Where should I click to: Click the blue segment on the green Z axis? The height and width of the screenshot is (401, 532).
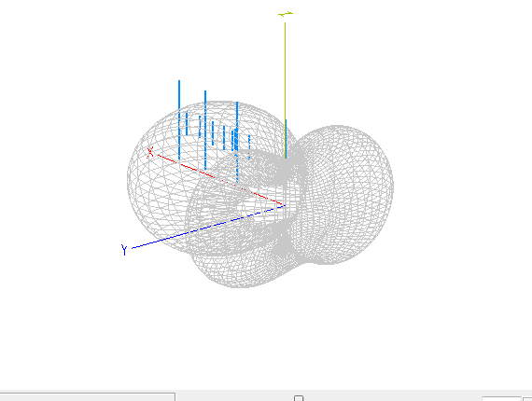click(x=286, y=139)
